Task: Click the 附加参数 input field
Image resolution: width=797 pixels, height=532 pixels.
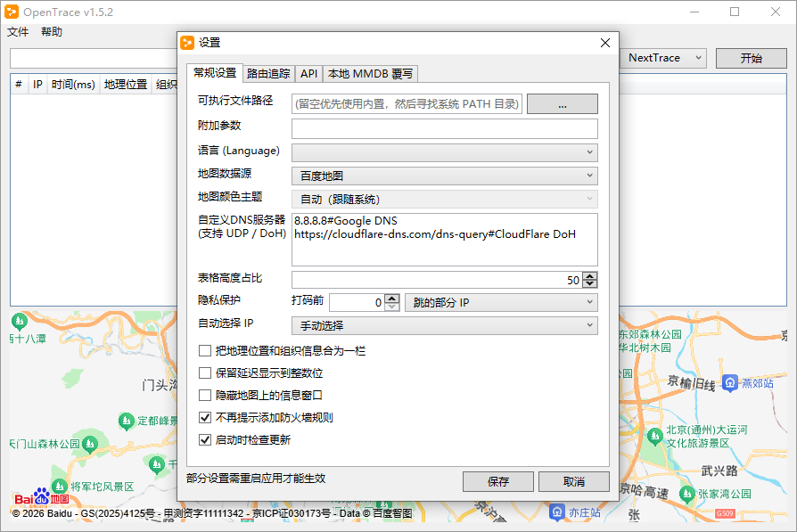Action: [445, 128]
